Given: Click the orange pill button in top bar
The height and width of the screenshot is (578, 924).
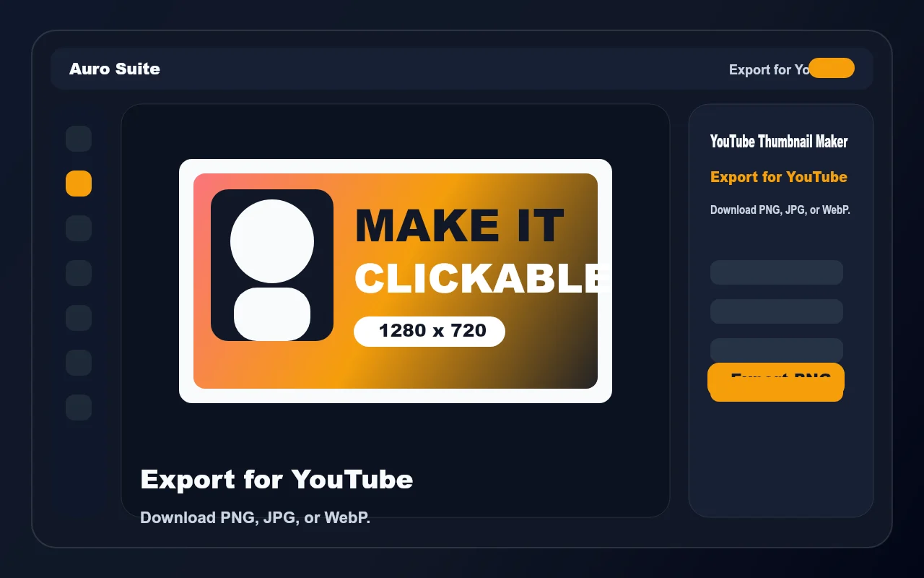Looking at the screenshot, I should click(x=832, y=68).
